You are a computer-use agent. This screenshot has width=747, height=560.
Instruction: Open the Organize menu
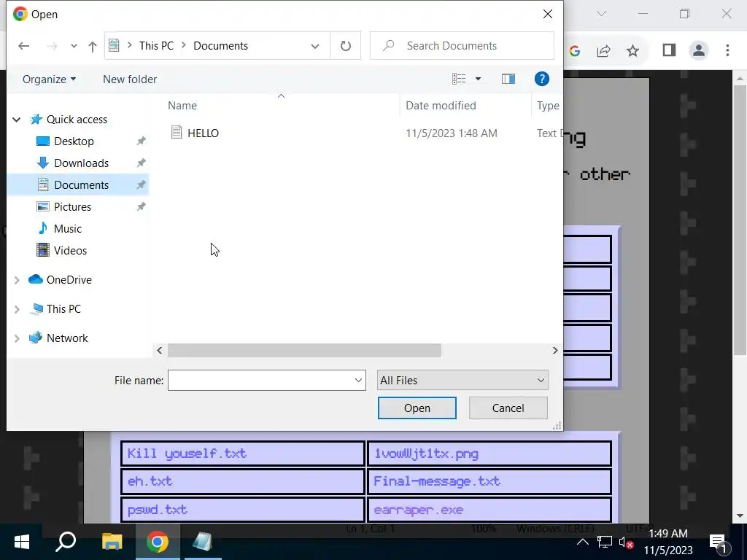(x=49, y=79)
